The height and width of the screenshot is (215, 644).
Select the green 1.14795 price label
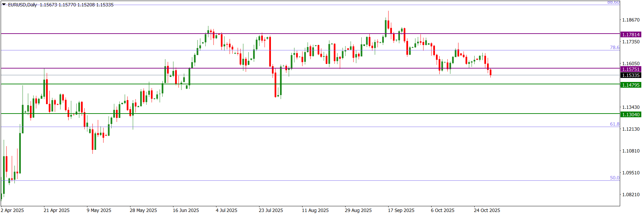click(631, 85)
